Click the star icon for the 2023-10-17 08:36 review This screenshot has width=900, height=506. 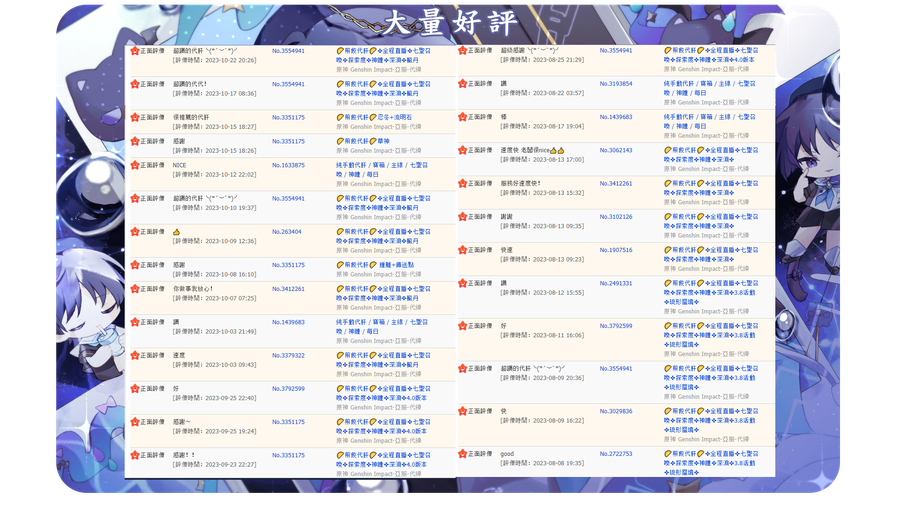coord(135,84)
